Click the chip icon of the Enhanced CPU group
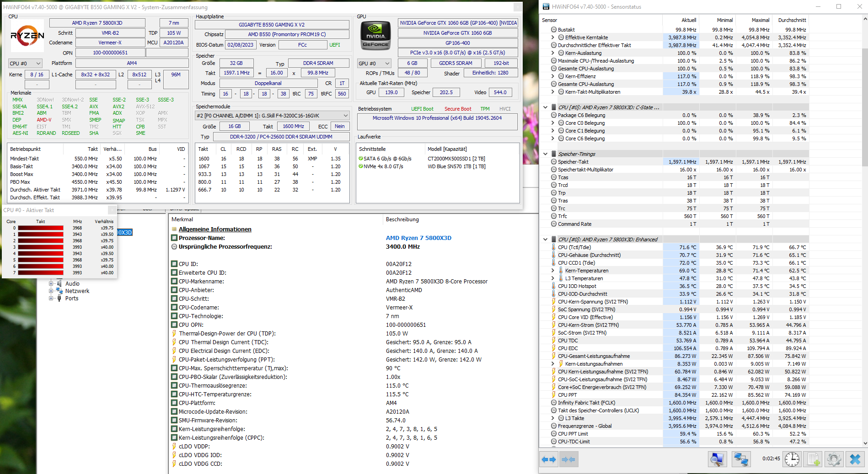The image size is (868, 474). pyautogui.click(x=554, y=240)
